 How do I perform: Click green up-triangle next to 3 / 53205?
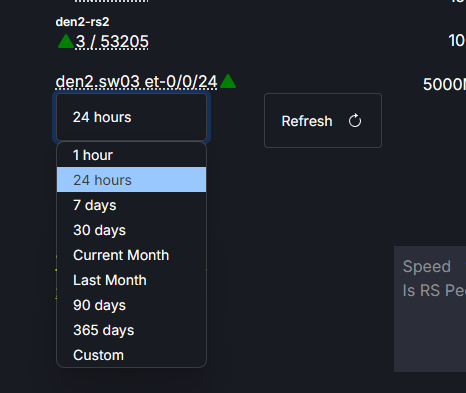pos(66,41)
